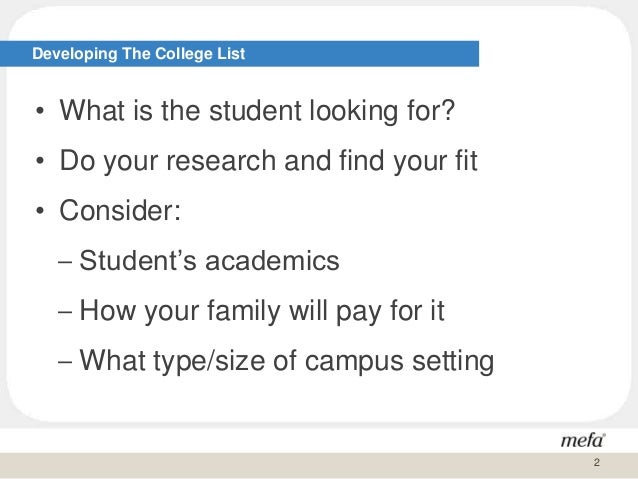Select the 'Consider:' bullet text
The height and width of the screenshot is (479, 638).
point(120,210)
